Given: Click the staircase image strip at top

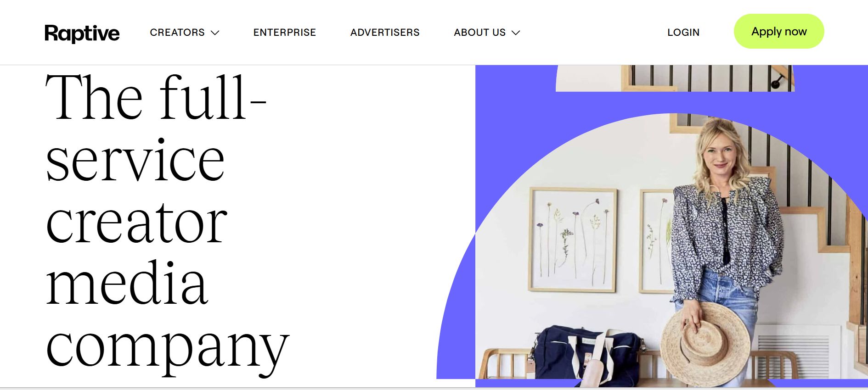Looking at the screenshot, I should [x=675, y=78].
